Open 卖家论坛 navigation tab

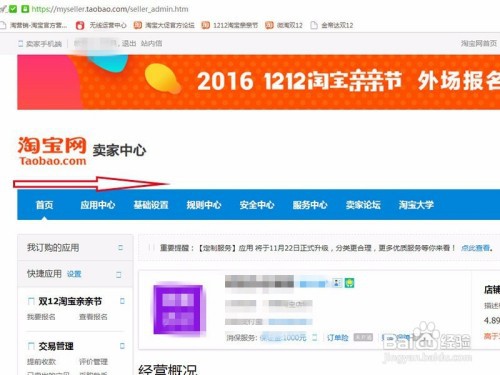363,205
